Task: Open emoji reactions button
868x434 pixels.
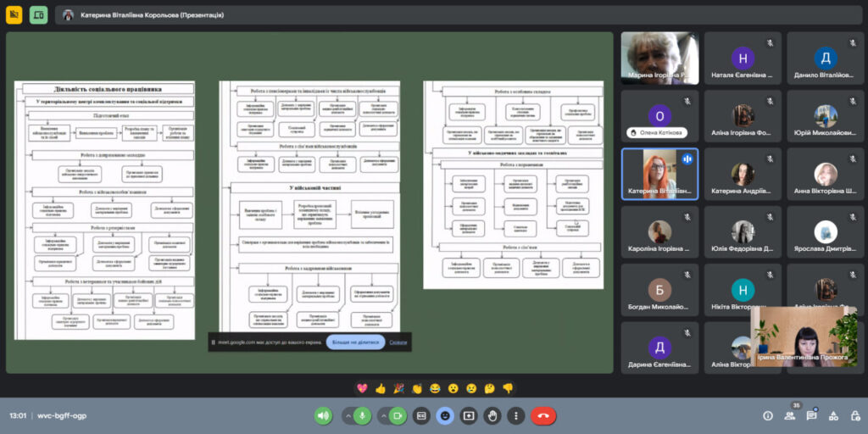Action: (x=445, y=416)
